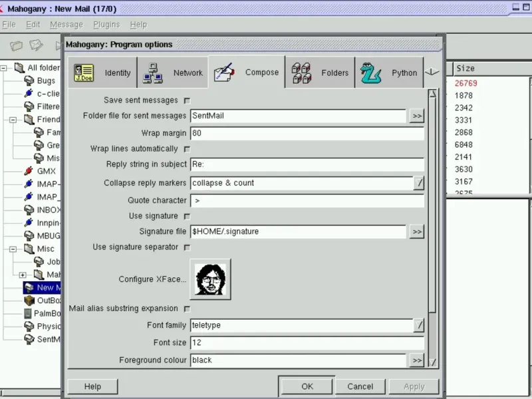The width and height of the screenshot is (532, 399).
Task: Select the c-client folder icon
Action: pos(29,93)
